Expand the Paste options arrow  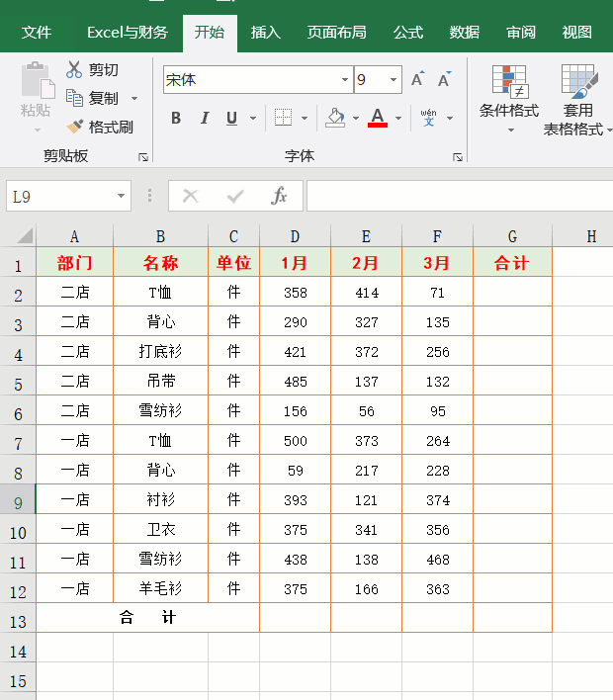(x=37, y=130)
